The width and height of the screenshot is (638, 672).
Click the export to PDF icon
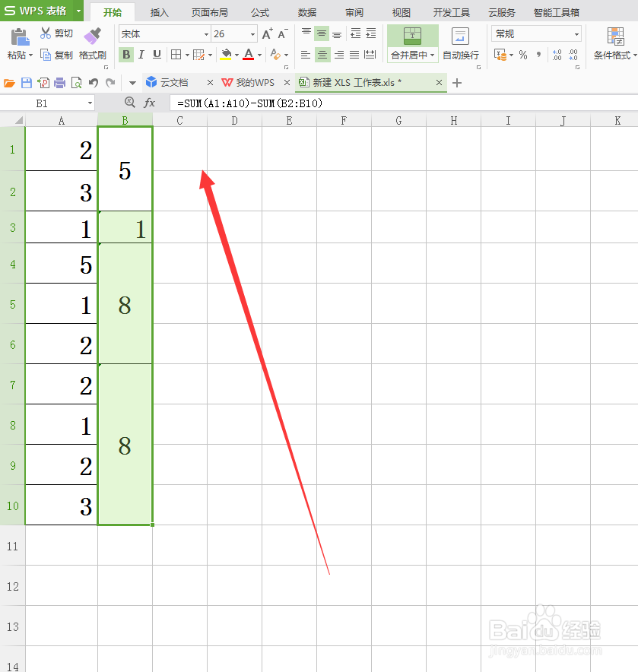(43, 83)
